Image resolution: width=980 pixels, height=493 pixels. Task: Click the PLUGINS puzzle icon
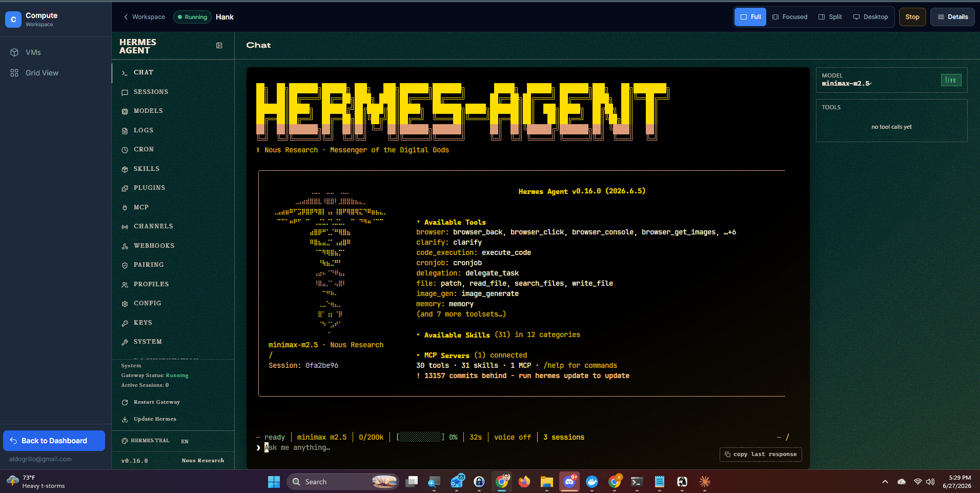125,188
